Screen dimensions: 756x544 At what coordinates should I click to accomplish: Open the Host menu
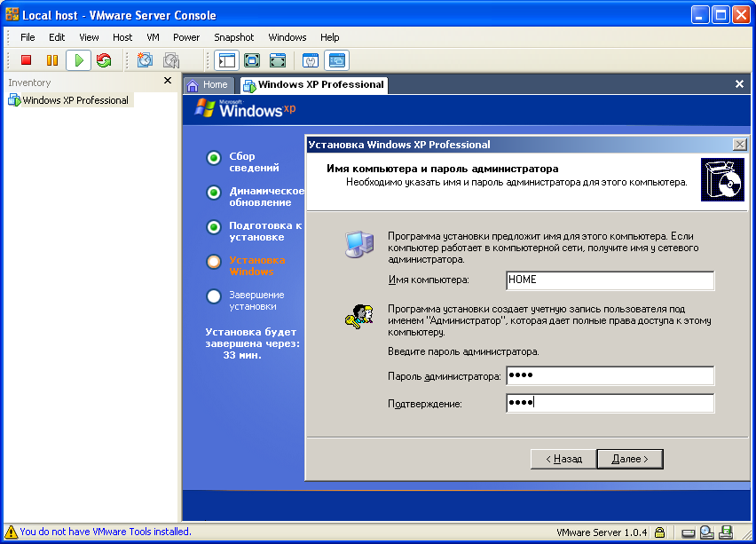tap(122, 37)
